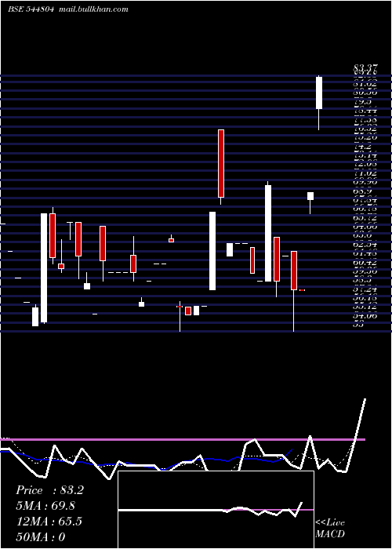Image resolution: width=392 pixels, height=549 pixels.
Task: Select the 5MA : 69.8 value
Action: pyautogui.click(x=45, y=506)
